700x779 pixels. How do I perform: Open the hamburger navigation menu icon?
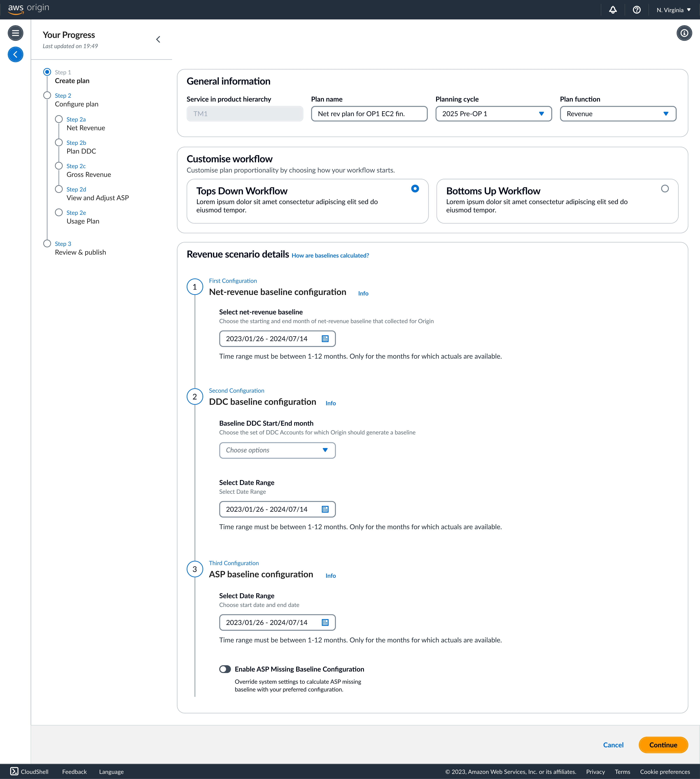tap(15, 33)
